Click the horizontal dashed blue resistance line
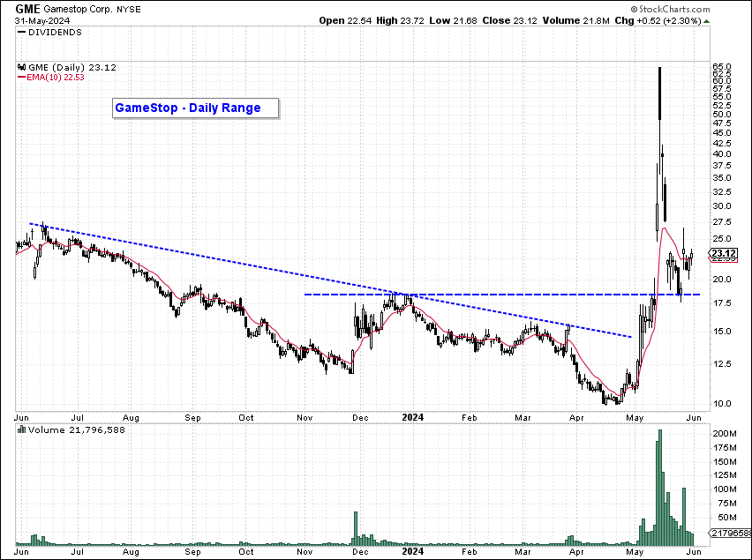Screen dimensions: 752x560 pyautogui.click(x=502, y=295)
